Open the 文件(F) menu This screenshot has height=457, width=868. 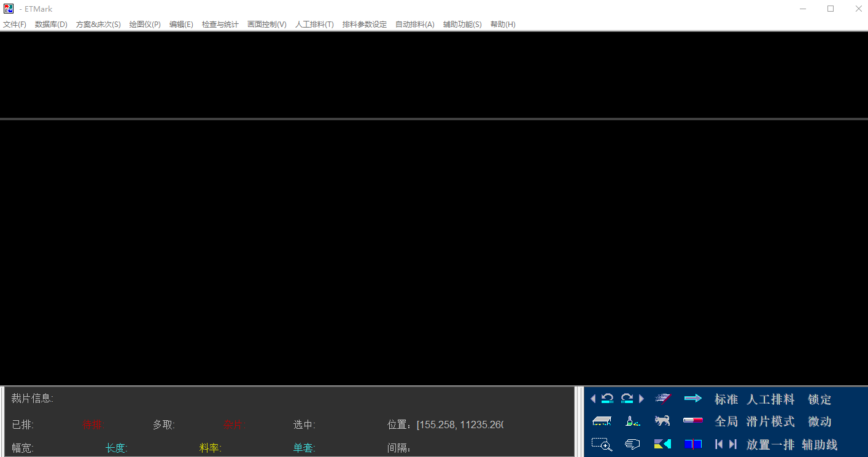15,24
